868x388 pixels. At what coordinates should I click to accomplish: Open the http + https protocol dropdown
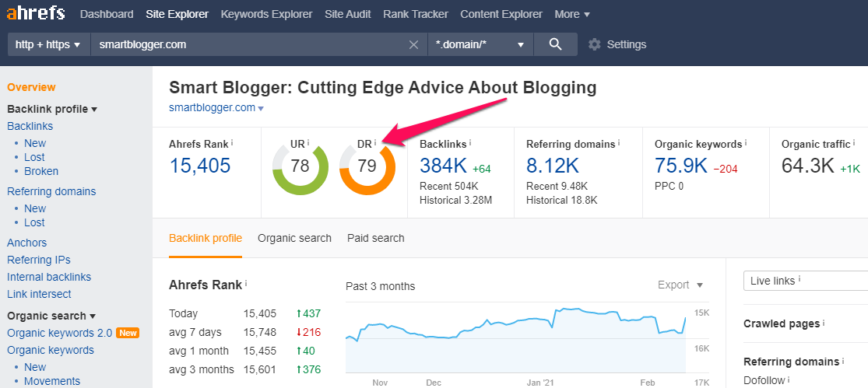[49, 44]
